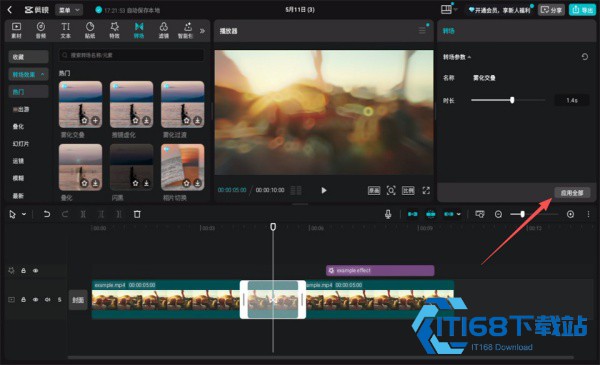
Task: Click the membership promotion link
Action: (x=499, y=10)
